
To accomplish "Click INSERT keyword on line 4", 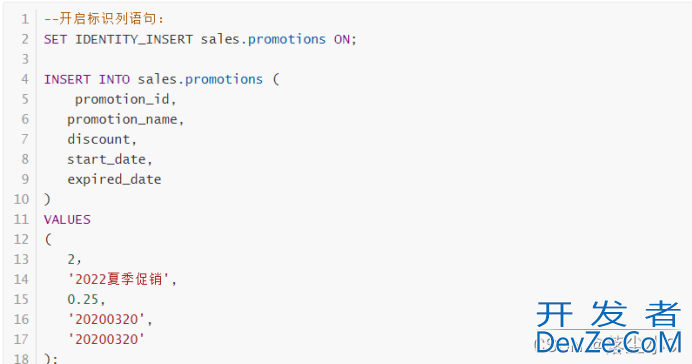I will coord(67,79).
